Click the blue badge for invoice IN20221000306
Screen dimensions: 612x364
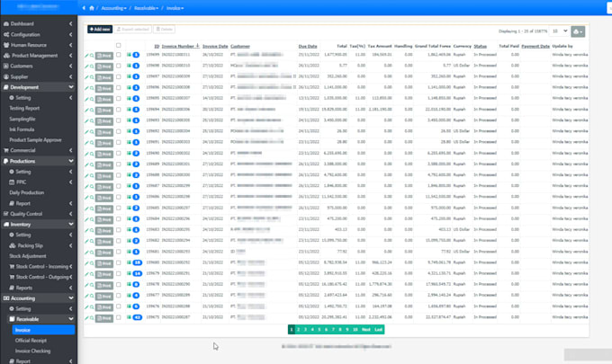136,110
